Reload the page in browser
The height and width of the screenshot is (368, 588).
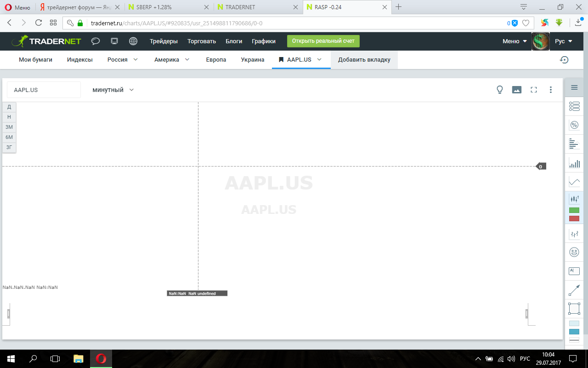[x=39, y=23]
